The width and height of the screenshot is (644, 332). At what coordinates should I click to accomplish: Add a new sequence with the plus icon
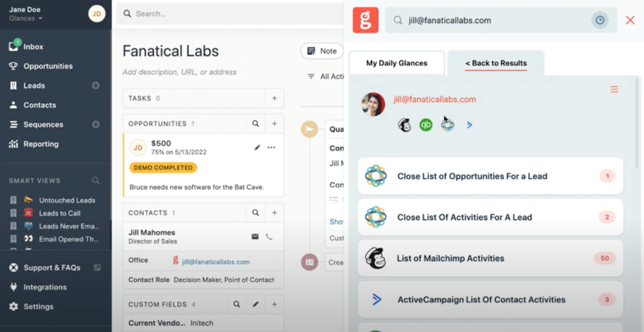point(96,124)
